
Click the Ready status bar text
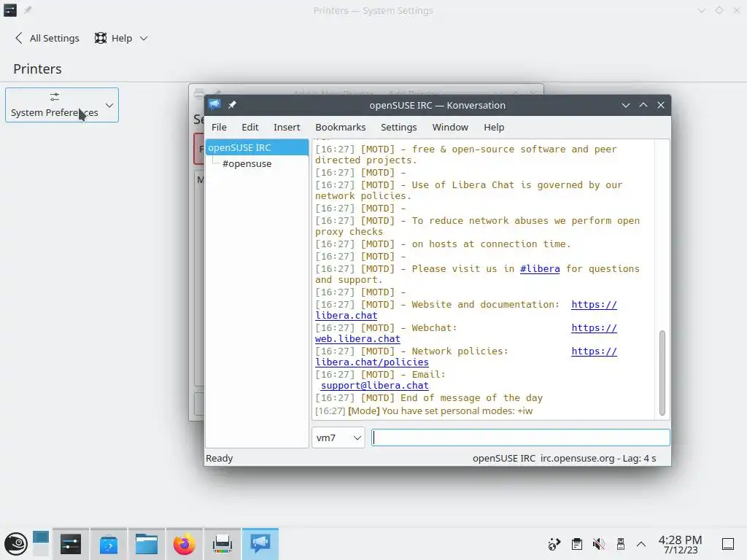[x=219, y=458]
